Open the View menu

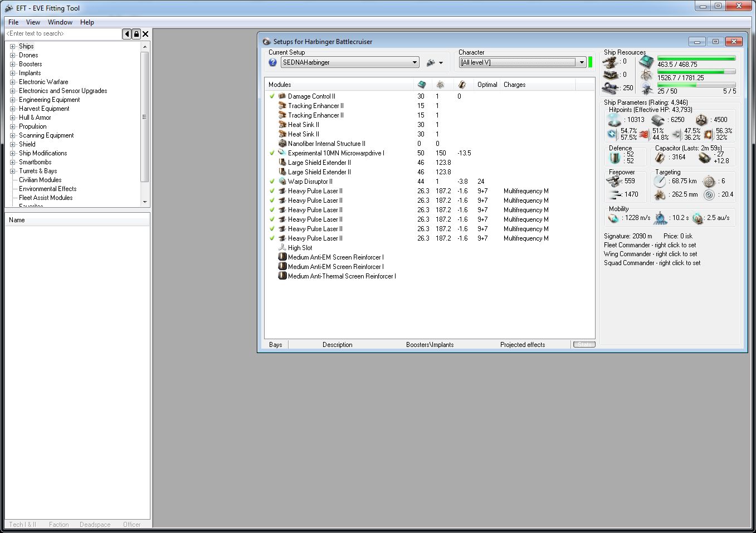click(x=33, y=22)
